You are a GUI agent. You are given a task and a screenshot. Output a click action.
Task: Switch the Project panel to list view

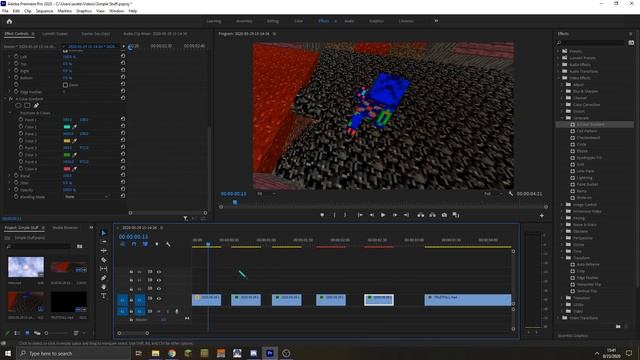tap(17, 333)
